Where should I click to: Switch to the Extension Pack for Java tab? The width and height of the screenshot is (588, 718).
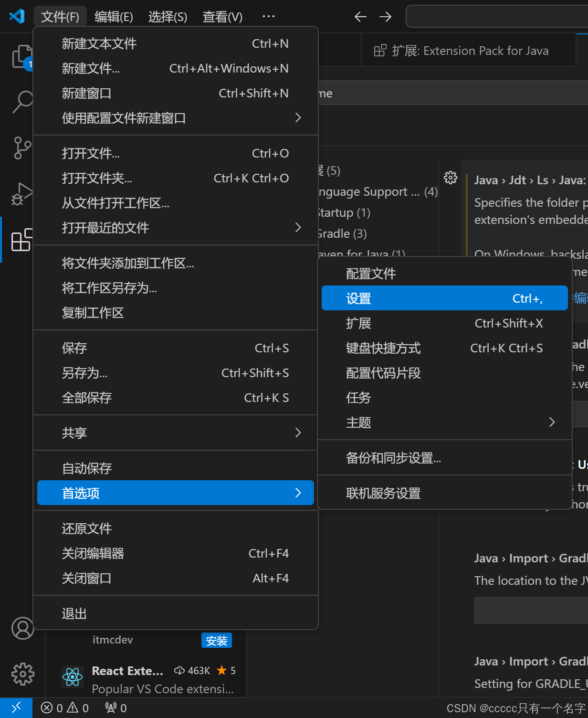click(469, 50)
